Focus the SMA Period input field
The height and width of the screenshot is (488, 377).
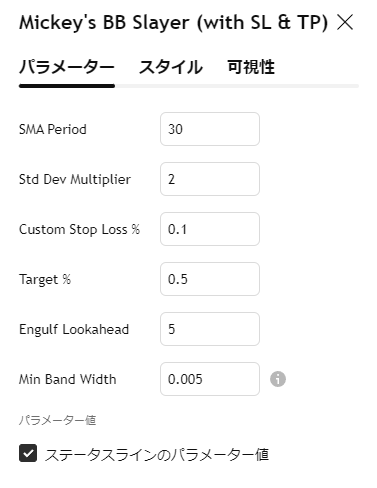coord(210,129)
